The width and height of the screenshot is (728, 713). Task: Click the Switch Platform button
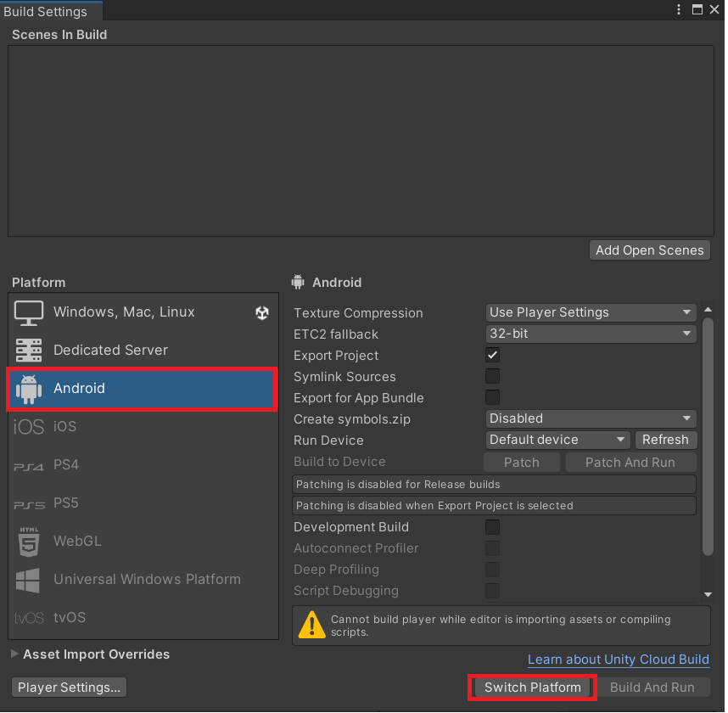533,688
